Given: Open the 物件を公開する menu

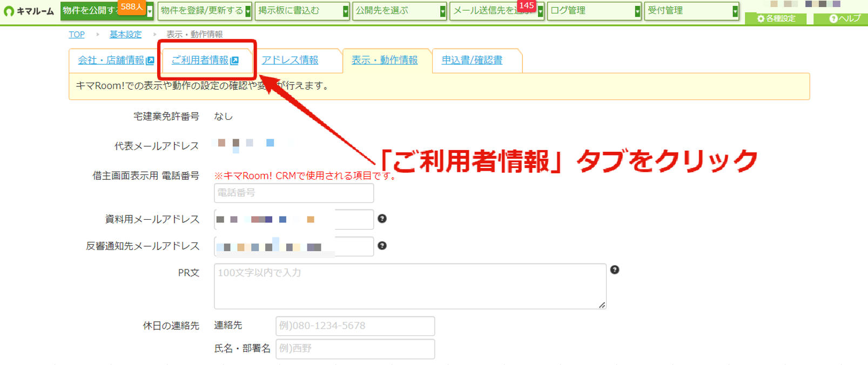Looking at the screenshot, I should pos(106,11).
